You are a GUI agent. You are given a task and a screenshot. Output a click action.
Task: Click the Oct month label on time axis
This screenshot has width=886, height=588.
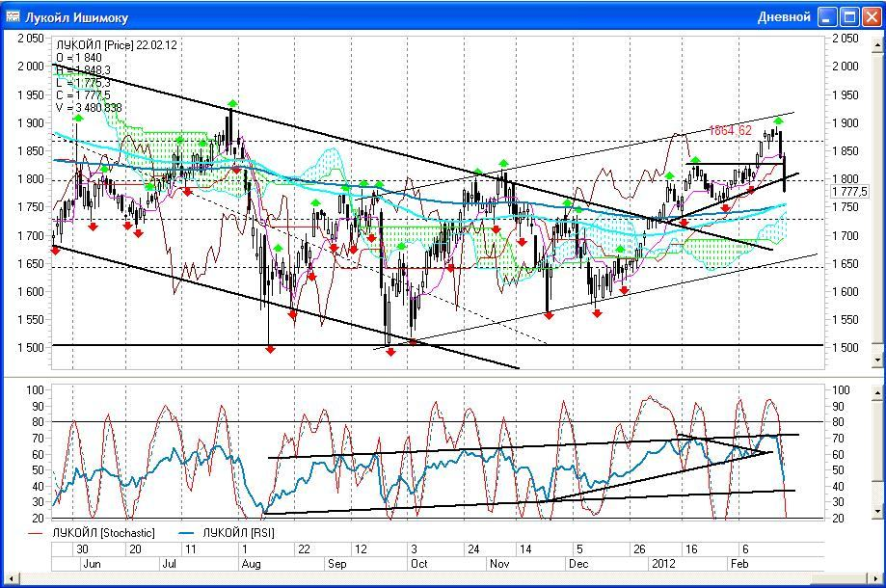tap(418, 564)
